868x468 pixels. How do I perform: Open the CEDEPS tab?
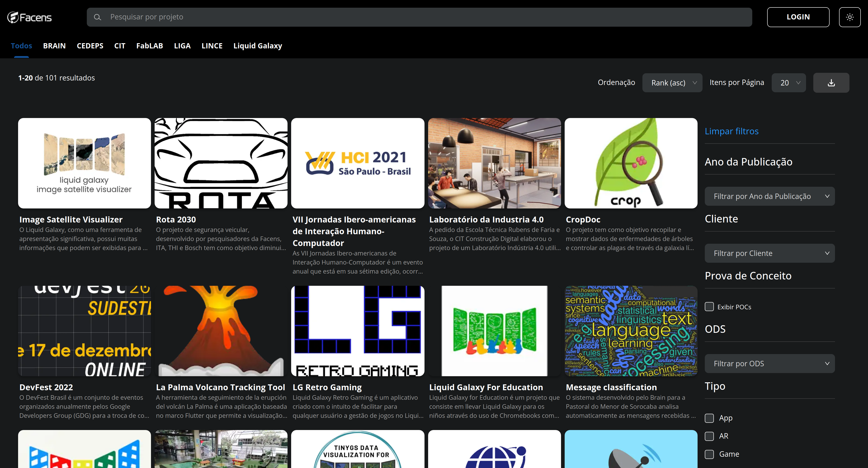[90, 46]
